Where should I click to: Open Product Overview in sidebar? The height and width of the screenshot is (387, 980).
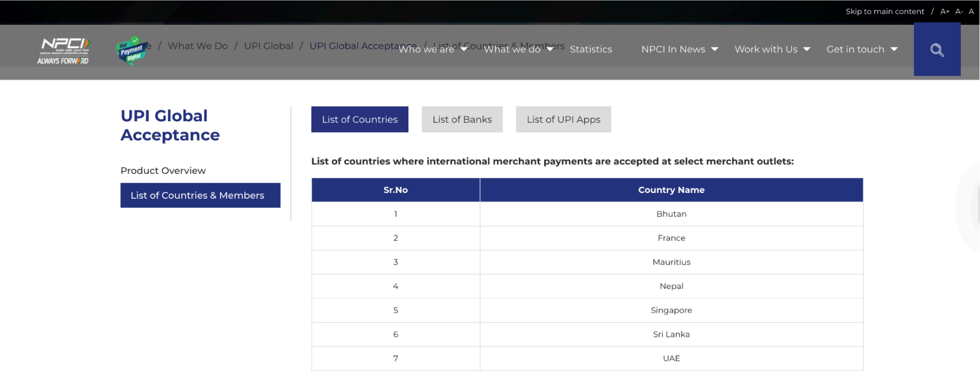click(x=163, y=171)
